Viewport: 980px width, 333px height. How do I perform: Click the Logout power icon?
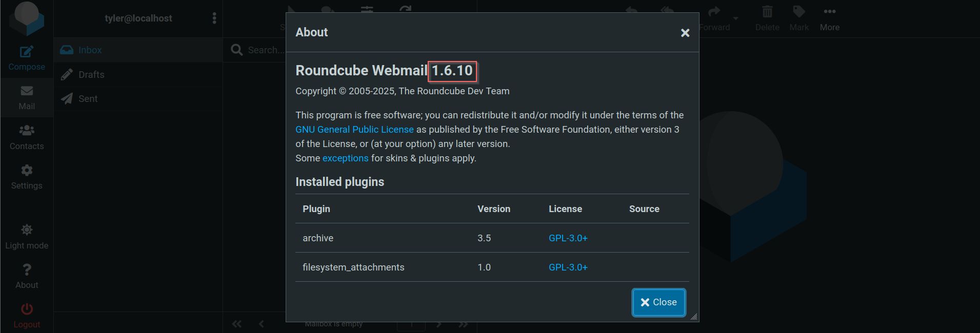27,309
